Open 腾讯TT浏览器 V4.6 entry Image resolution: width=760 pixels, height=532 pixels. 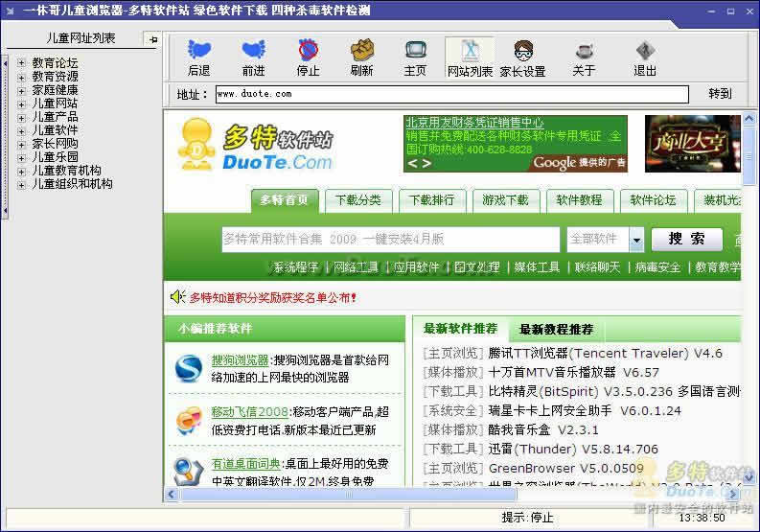coord(606,353)
